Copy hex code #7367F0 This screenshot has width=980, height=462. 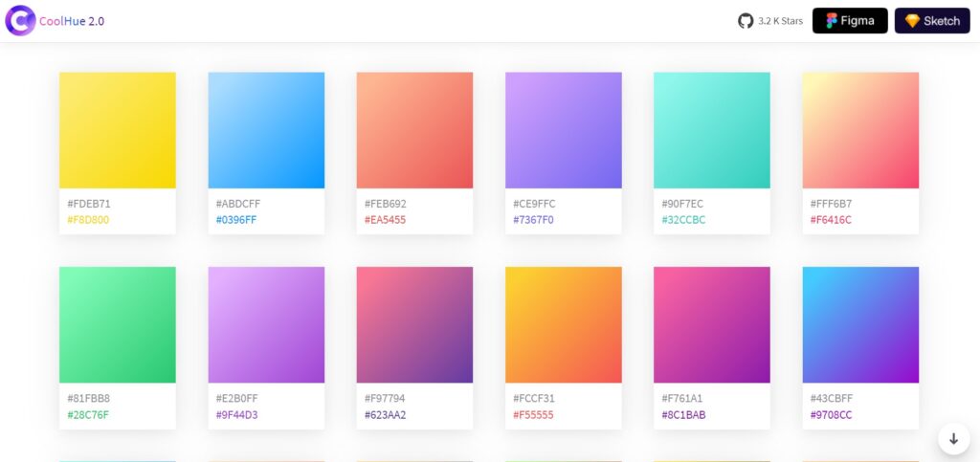533,220
